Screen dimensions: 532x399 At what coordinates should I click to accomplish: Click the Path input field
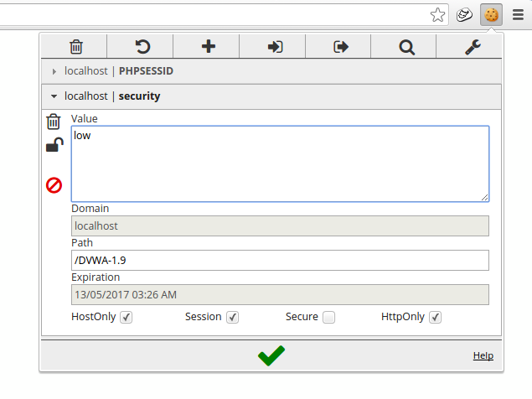click(x=280, y=260)
